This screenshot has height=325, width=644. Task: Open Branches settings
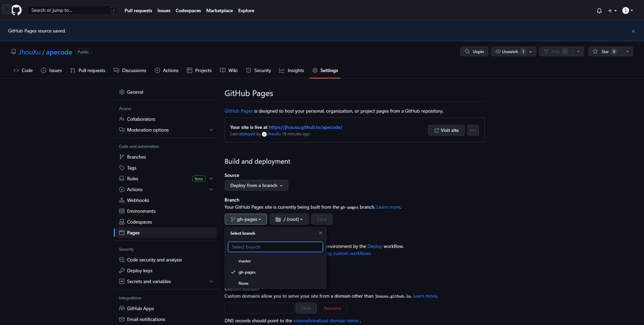166,157
